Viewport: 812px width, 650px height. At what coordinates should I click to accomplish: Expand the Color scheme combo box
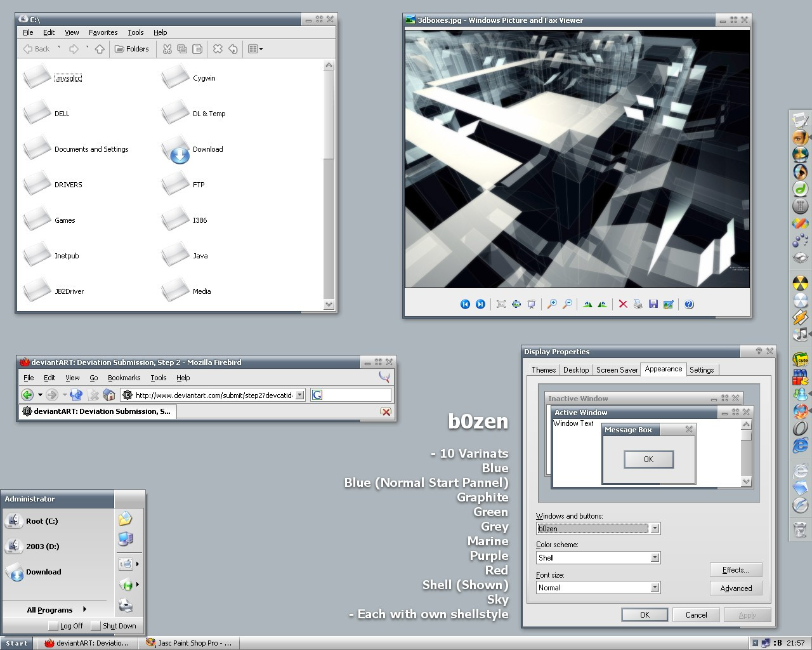(655, 558)
